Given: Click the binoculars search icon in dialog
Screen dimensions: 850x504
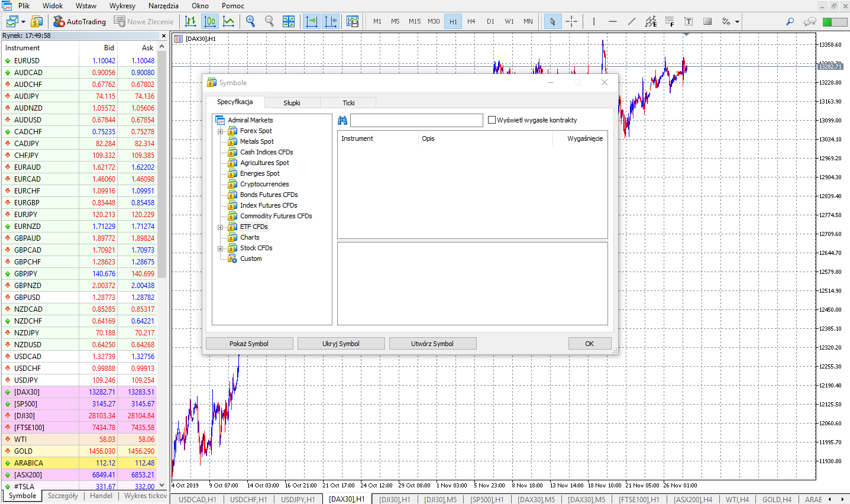Looking at the screenshot, I should (x=342, y=120).
